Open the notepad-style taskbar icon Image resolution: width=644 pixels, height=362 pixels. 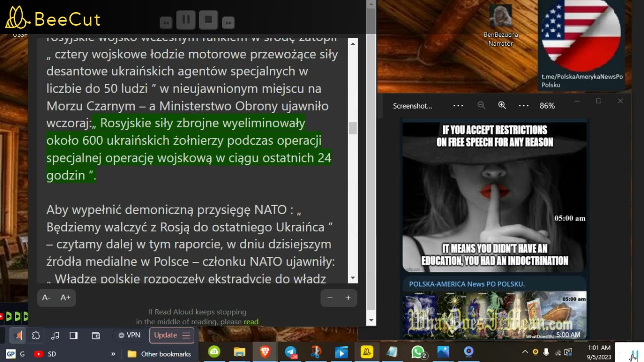392,352
